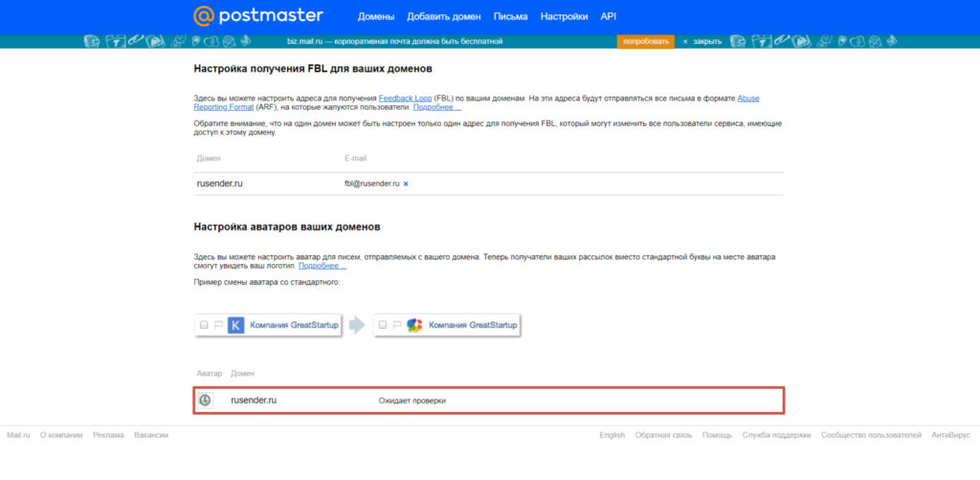The image size is (980, 480).
Task: Toggle checkbox in the K avatar example
Action: pyautogui.click(x=204, y=324)
